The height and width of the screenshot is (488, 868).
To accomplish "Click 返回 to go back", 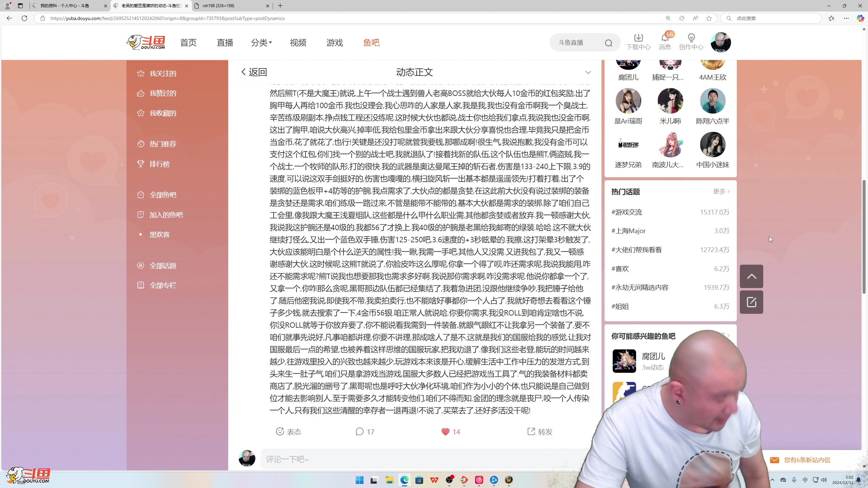I will [x=254, y=72].
